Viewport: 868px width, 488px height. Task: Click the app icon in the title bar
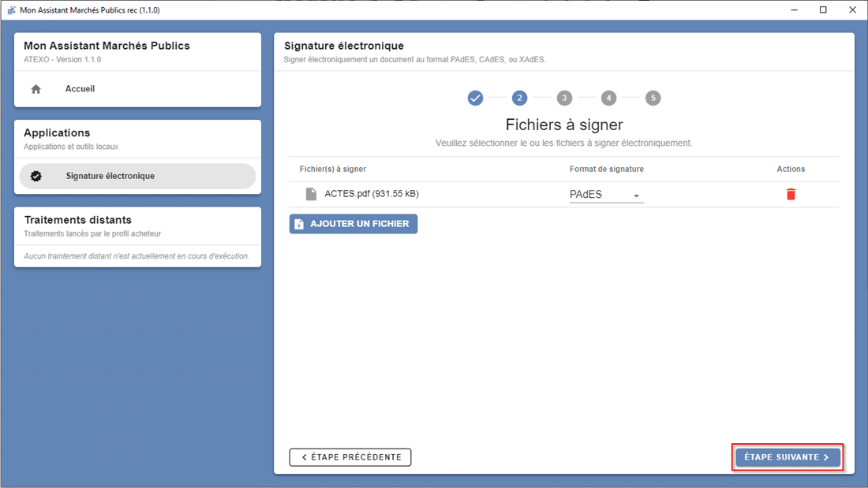(11, 10)
